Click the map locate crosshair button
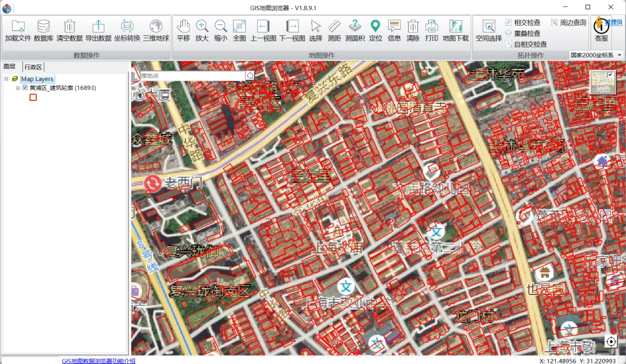 point(611,341)
